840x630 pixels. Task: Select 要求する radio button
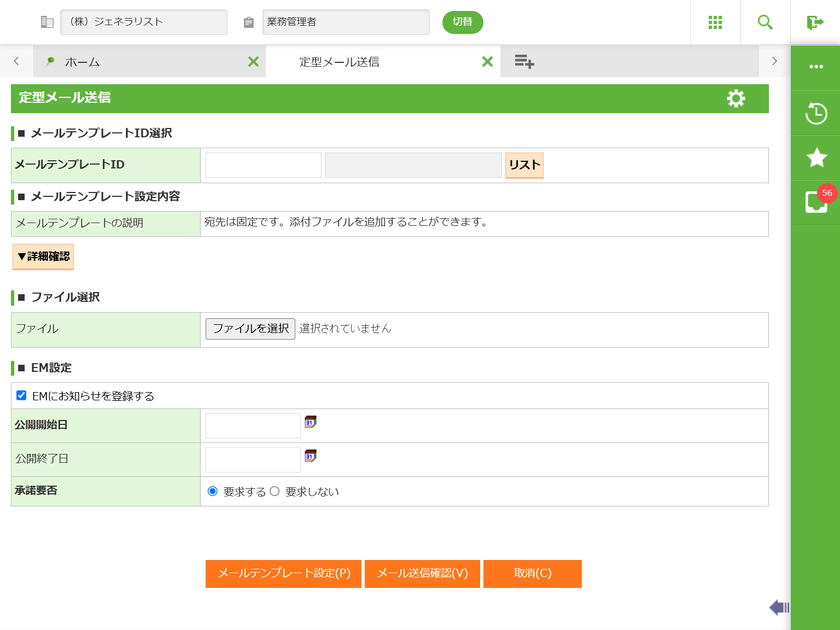tap(213, 491)
